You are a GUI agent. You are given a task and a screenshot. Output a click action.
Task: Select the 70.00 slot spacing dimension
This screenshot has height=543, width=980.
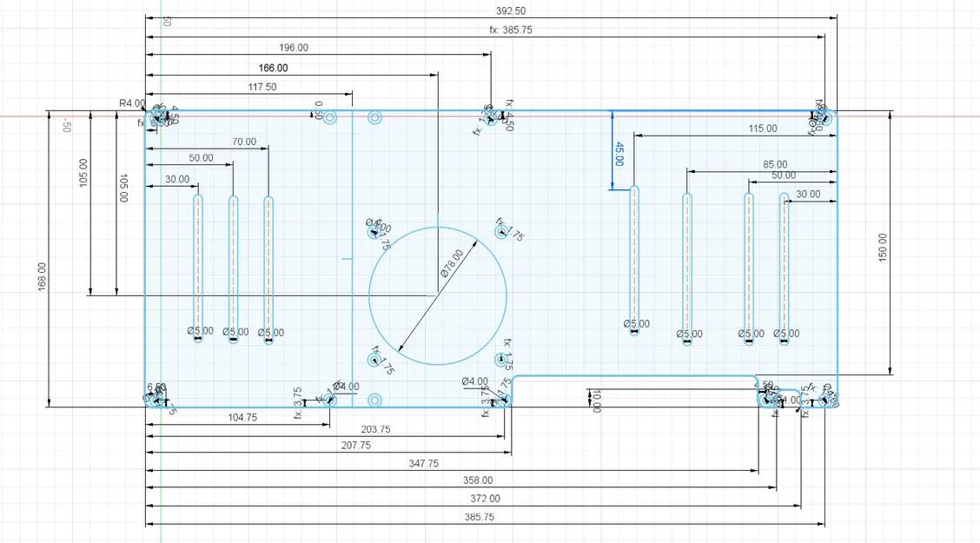(246, 141)
